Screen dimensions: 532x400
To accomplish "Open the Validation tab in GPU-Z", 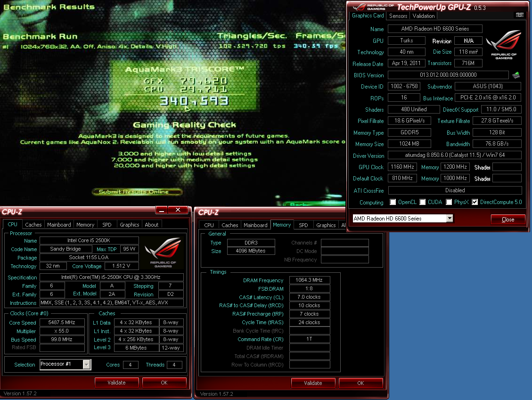I will (424, 16).
